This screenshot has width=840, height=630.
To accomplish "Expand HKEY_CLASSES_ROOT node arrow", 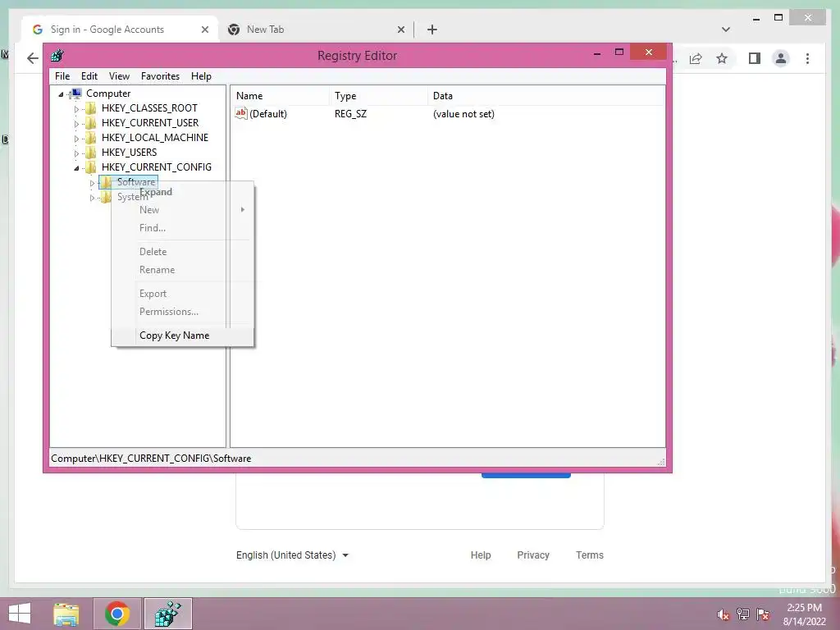I will 76,109.
